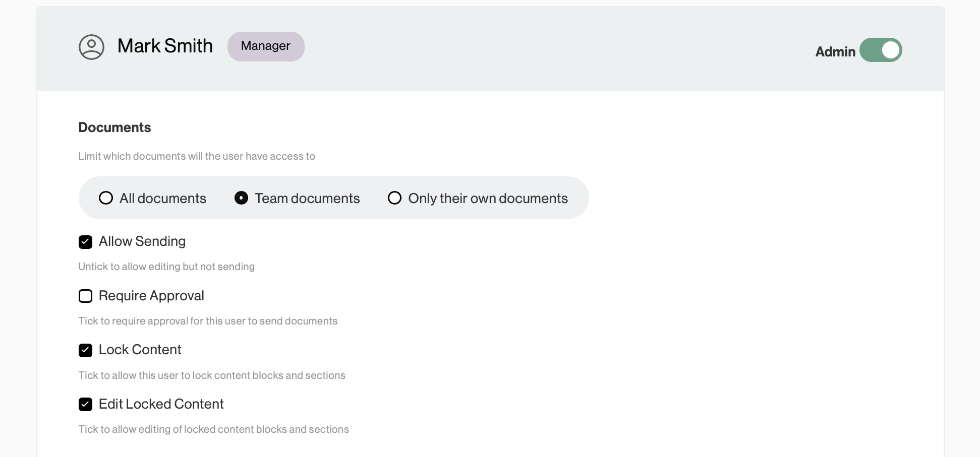This screenshot has width=980, height=457.
Task: Click 'Tick to require approval for this user' text
Action: click(208, 321)
